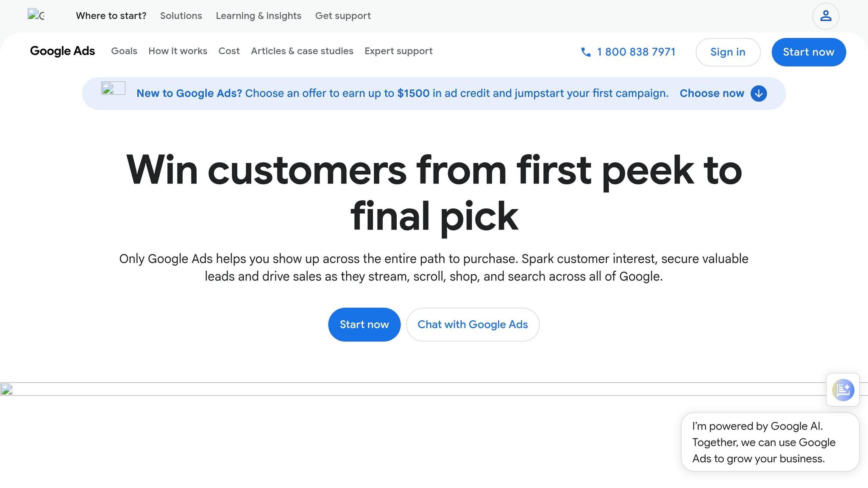This screenshot has height=488, width=868.
Task: Select the Cost nav item
Action: pos(229,51)
